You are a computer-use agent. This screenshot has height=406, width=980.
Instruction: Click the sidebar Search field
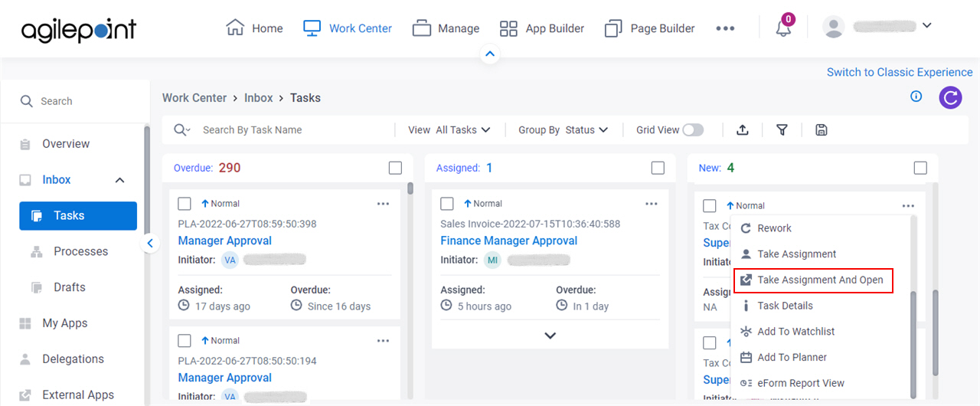75,101
